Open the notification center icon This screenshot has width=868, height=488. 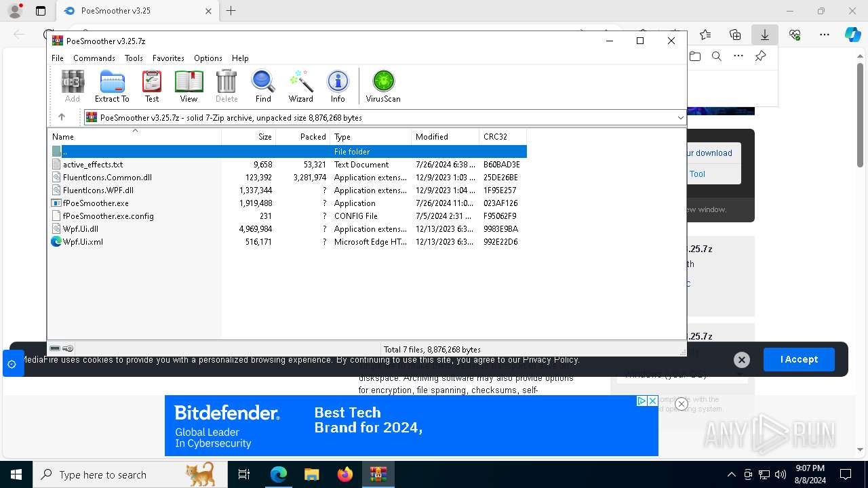pyautogui.click(x=846, y=474)
